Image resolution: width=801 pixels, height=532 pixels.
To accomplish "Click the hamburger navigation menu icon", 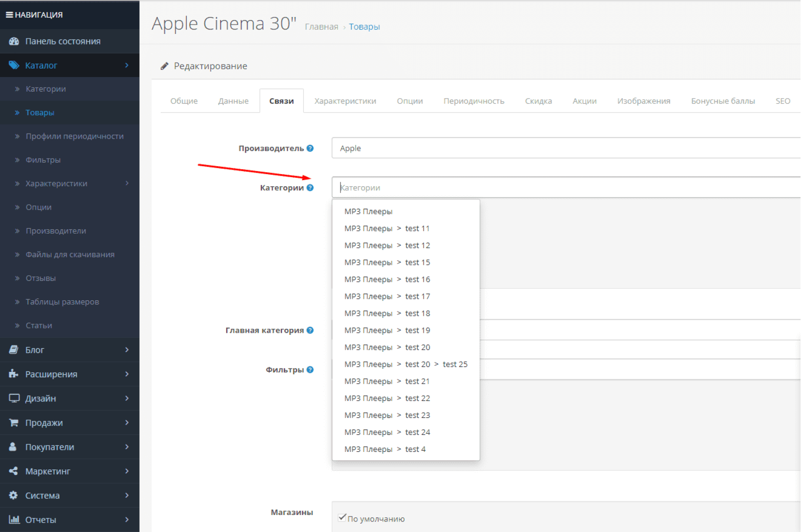I will click(9, 15).
